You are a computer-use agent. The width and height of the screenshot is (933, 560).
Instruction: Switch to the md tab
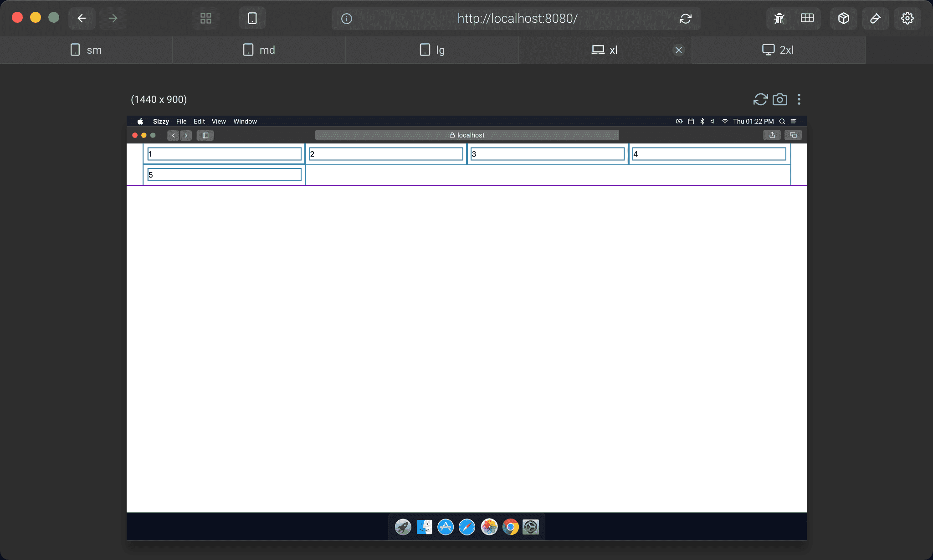point(259,50)
